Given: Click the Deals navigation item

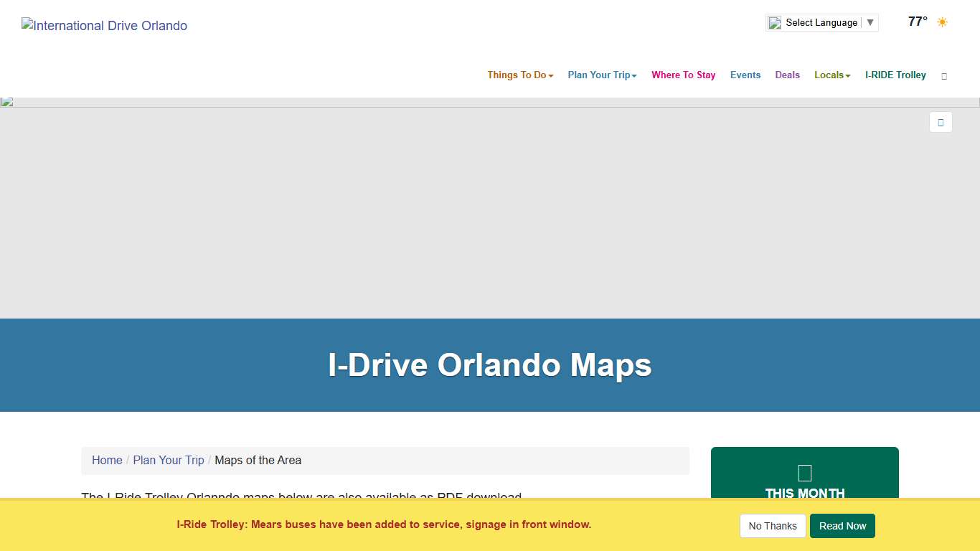Looking at the screenshot, I should pos(787,75).
